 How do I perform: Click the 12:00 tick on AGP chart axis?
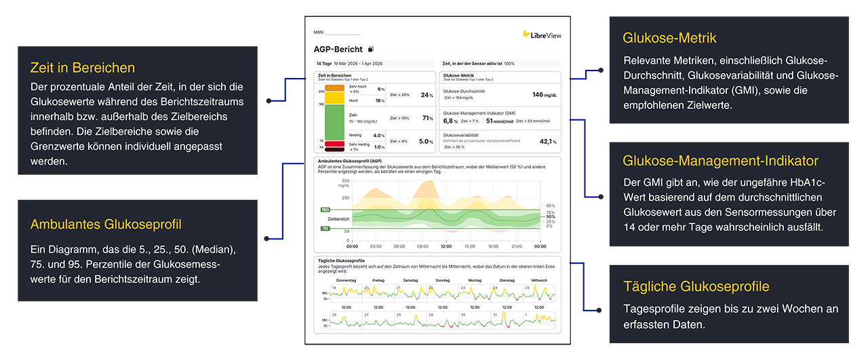click(446, 246)
